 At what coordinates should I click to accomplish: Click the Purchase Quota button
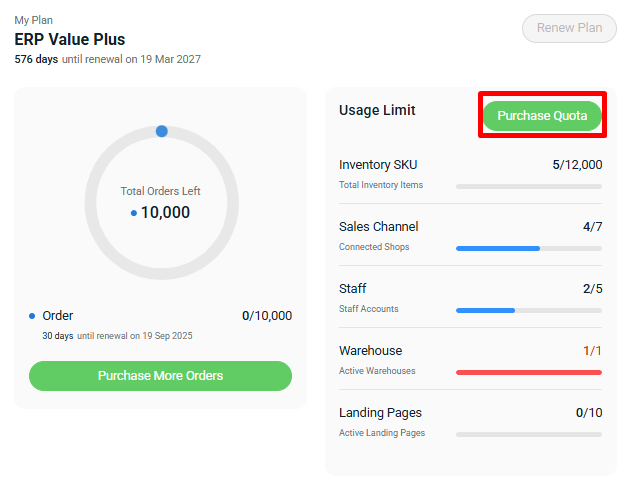[x=542, y=116]
